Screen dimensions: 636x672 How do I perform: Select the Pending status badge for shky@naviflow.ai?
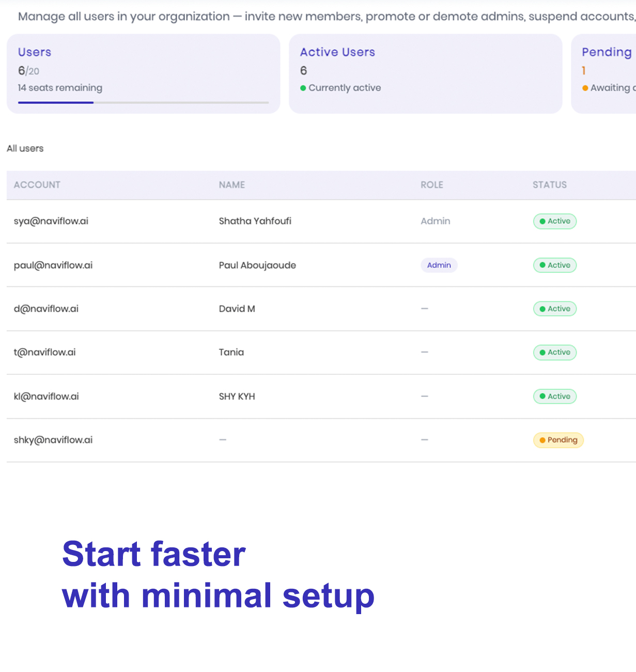pyautogui.click(x=558, y=440)
